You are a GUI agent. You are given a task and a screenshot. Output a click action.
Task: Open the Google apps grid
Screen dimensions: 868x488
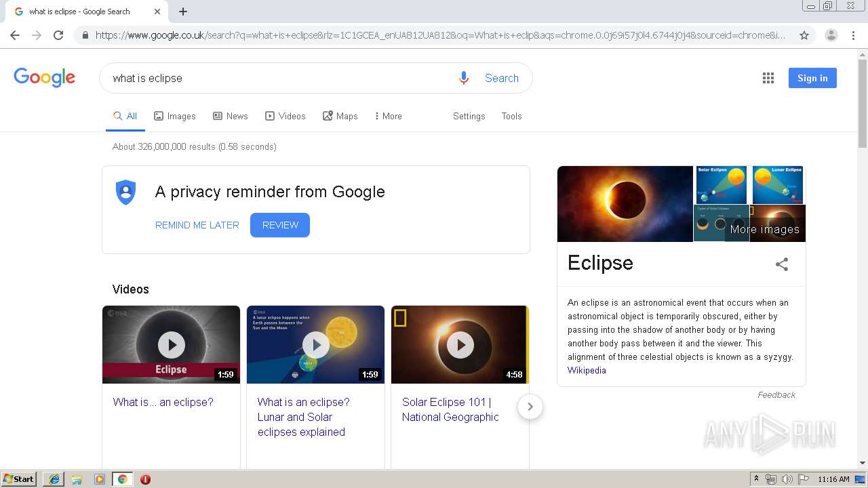coord(768,78)
